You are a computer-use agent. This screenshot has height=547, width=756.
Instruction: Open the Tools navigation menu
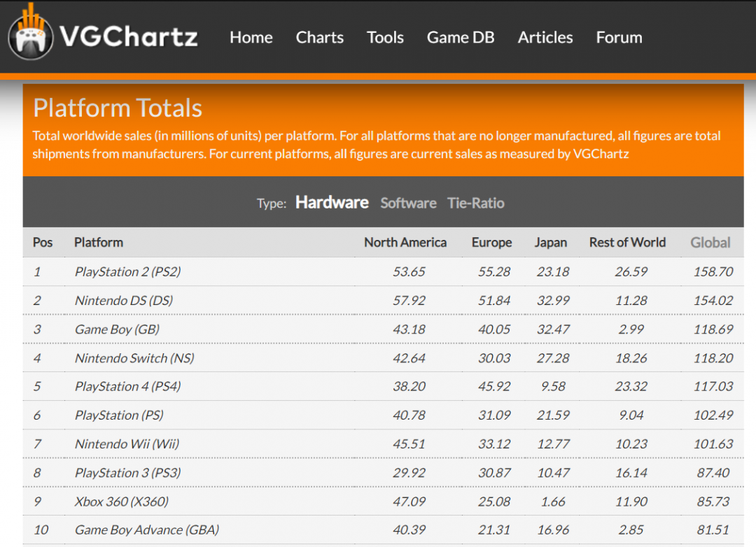[385, 38]
